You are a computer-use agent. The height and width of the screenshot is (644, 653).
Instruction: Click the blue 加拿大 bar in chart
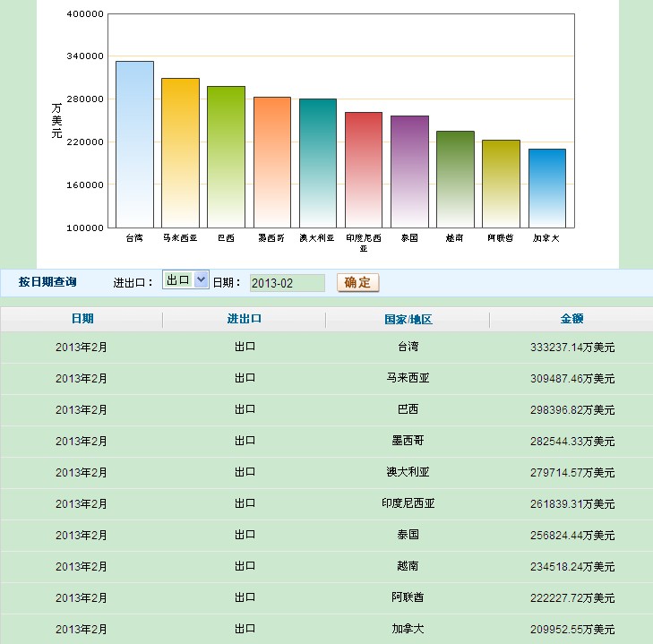pyautogui.click(x=546, y=188)
